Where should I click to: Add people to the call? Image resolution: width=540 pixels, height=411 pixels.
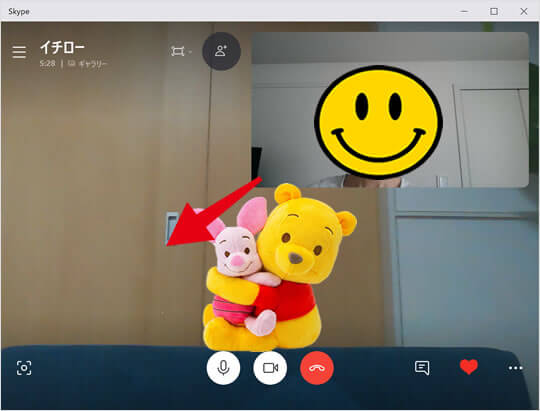[221, 51]
